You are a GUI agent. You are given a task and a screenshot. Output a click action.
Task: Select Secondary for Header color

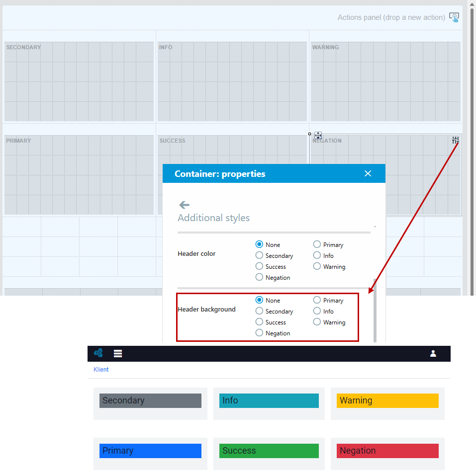[259, 255]
